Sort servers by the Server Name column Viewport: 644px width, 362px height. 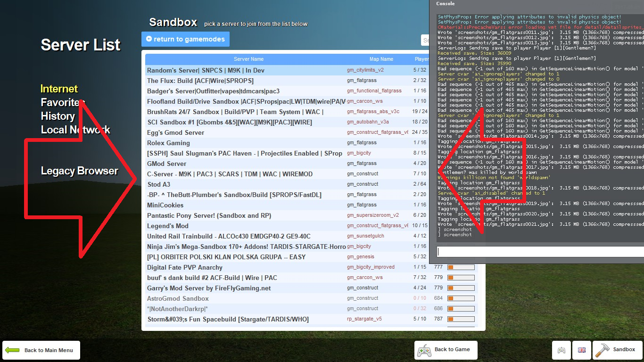pyautogui.click(x=248, y=59)
